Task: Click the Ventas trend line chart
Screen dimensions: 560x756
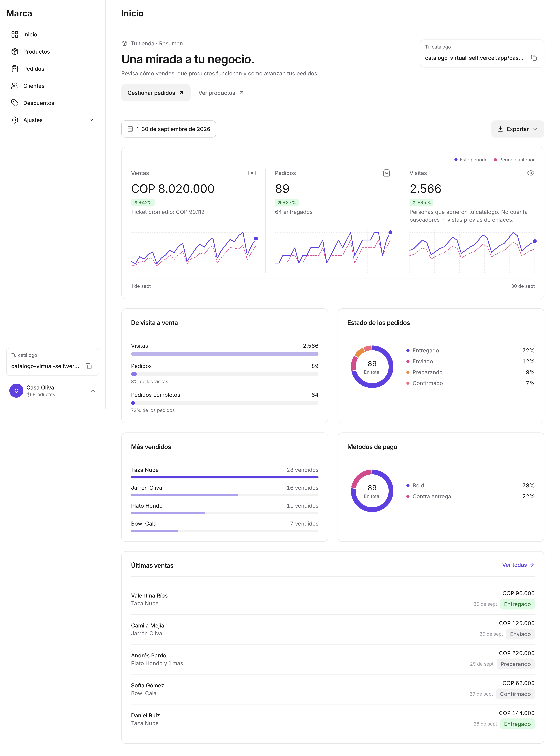Action: click(x=194, y=251)
